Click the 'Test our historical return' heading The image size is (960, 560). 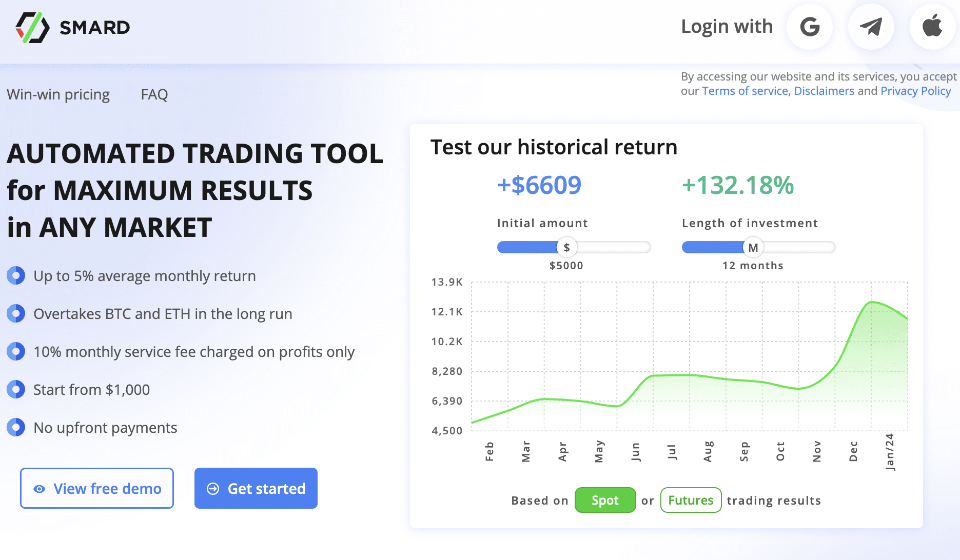(554, 147)
